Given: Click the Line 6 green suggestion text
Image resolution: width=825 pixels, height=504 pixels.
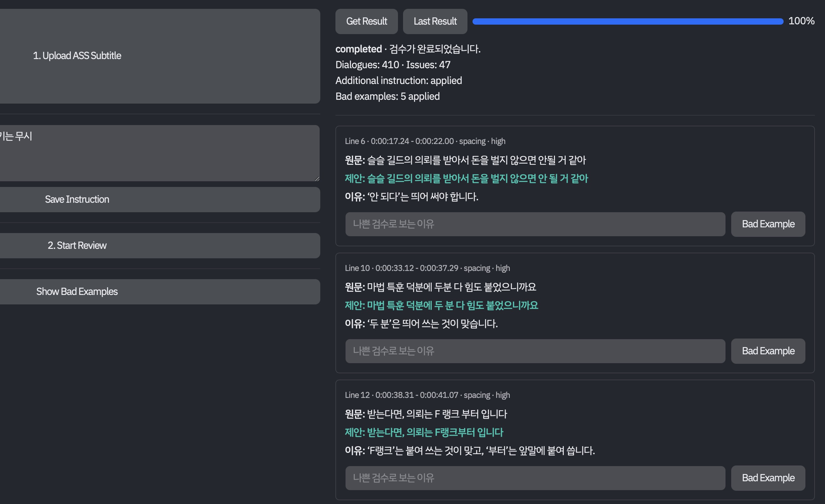Looking at the screenshot, I should (466, 178).
